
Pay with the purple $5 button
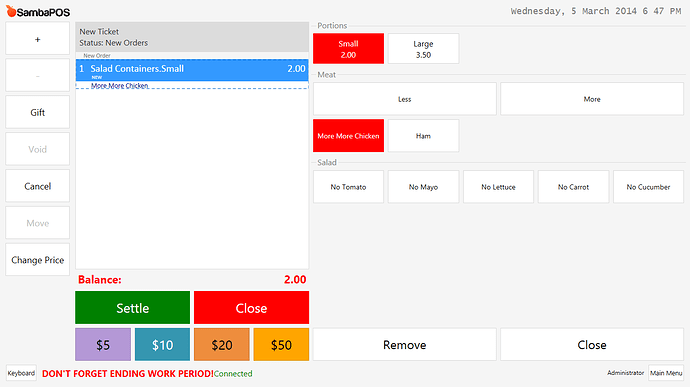coord(103,344)
